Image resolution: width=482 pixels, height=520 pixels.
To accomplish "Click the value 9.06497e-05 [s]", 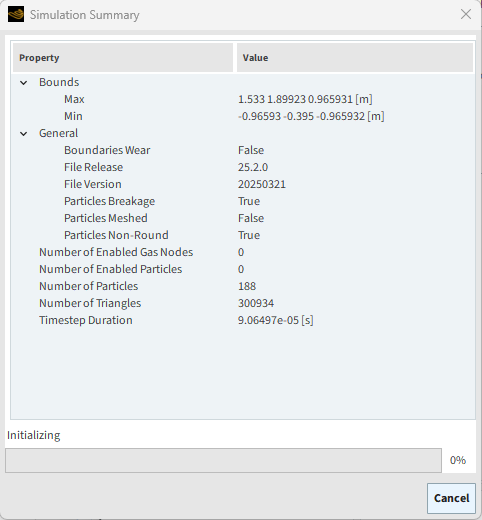I will [x=275, y=320].
